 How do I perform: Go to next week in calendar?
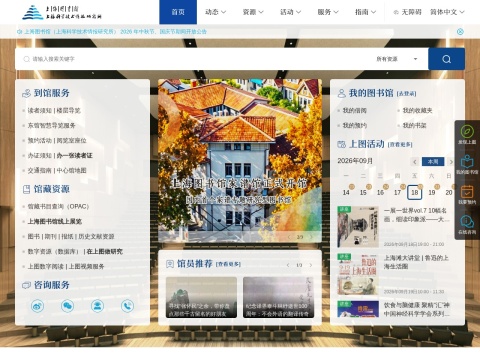[451, 162]
